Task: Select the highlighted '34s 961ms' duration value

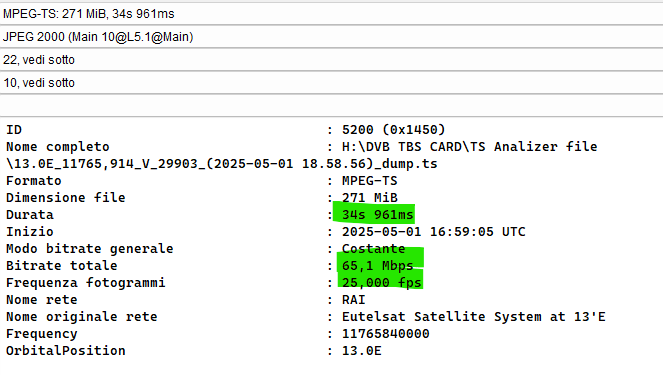Action: click(377, 215)
